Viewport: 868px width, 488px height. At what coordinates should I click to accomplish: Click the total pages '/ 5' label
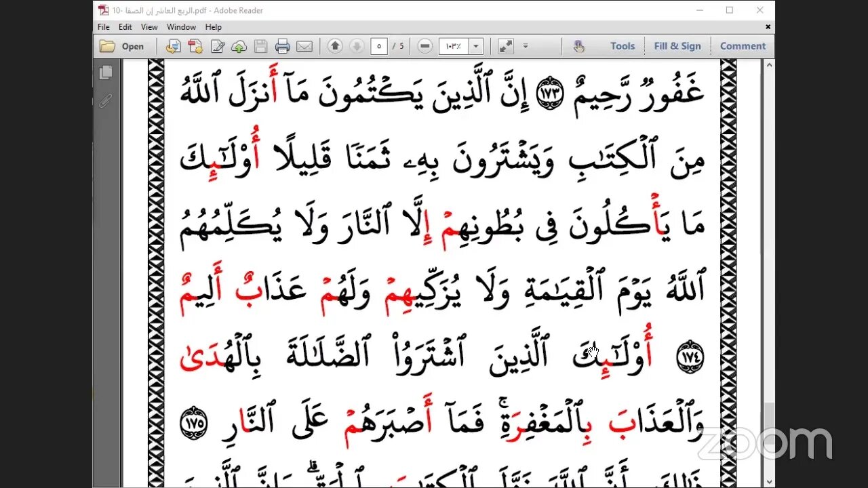point(398,46)
